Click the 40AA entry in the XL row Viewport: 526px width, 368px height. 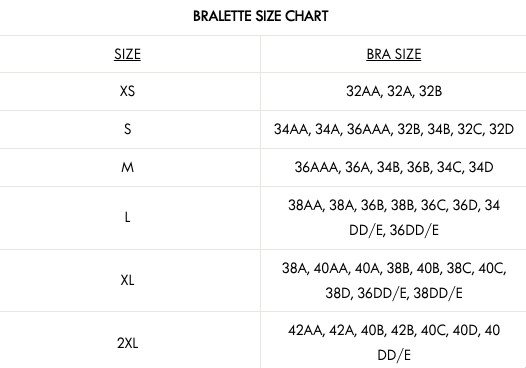pyautogui.click(x=330, y=268)
